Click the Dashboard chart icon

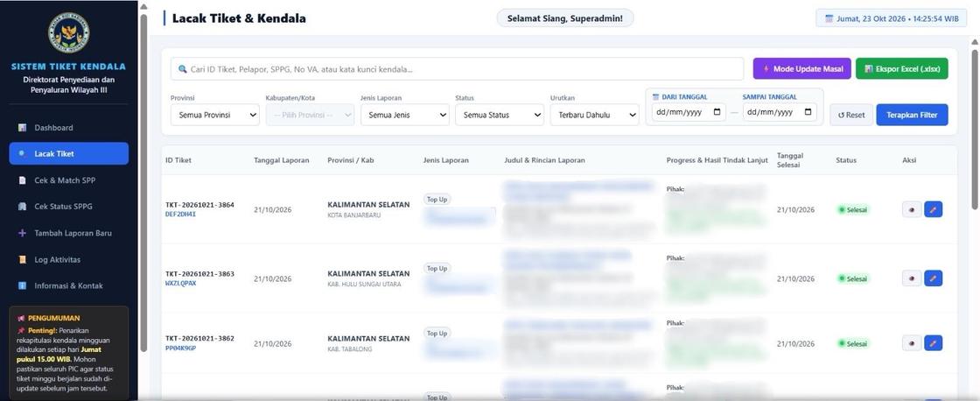[x=23, y=128]
